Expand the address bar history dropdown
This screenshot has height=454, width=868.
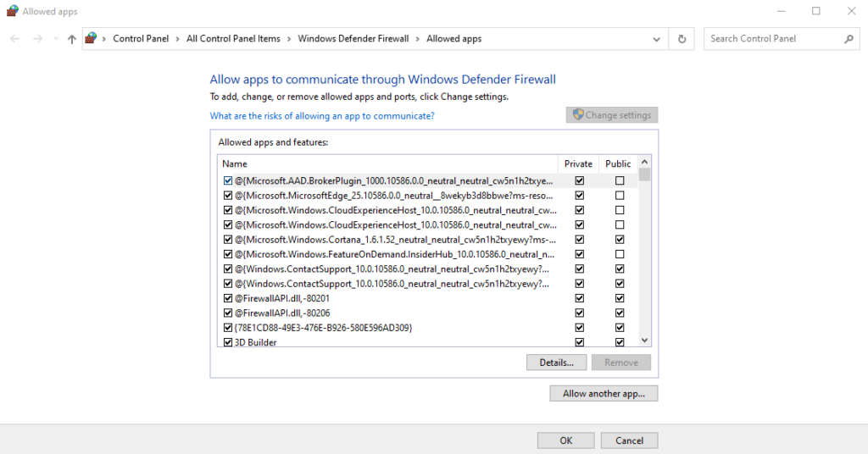point(657,39)
